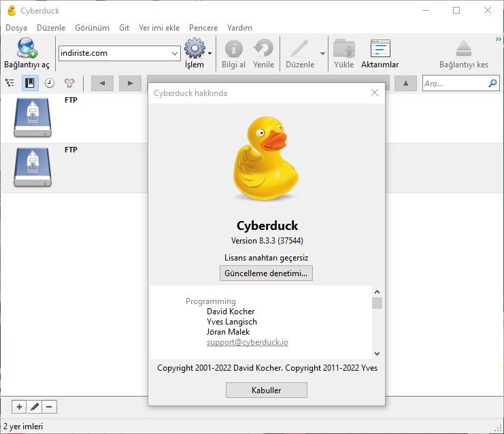
Task: Edit bookmark with the pencil button
Action: [35, 407]
